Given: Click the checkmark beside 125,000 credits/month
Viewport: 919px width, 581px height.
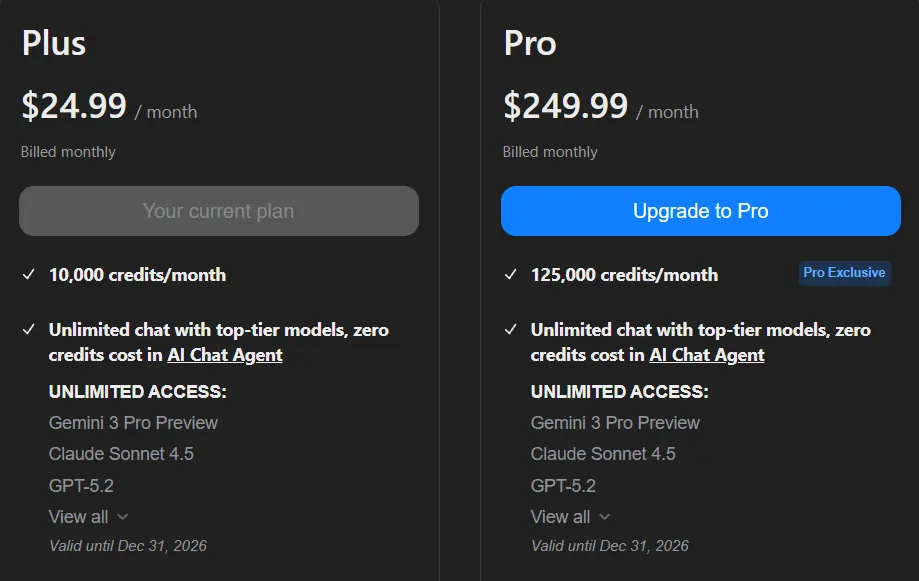Looking at the screenshot, I should pos(511,274).
